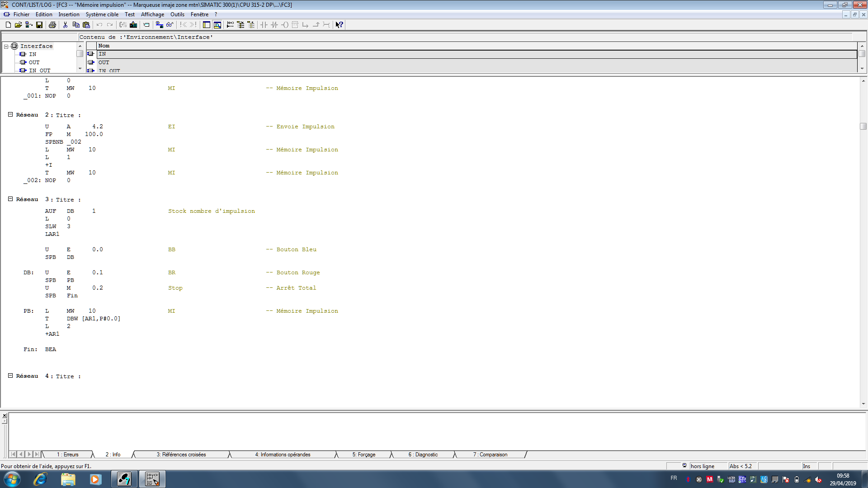Save the block with floppy icon

(39, 25)
